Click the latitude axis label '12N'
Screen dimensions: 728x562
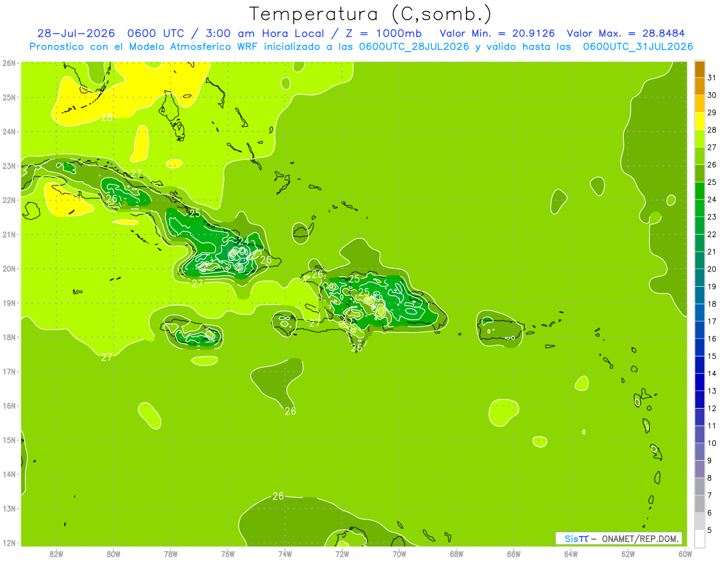(x=9, y=543)
